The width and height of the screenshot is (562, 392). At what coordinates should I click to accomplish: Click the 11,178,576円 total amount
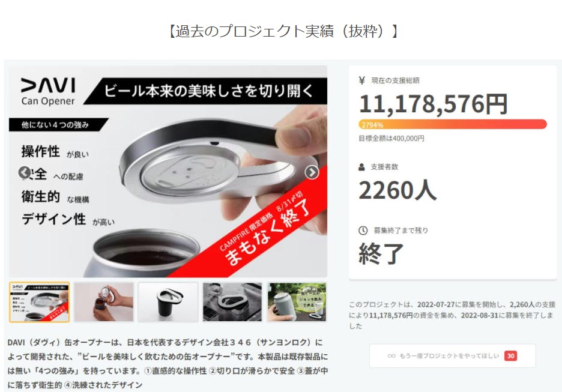click(x=433, y=104)
